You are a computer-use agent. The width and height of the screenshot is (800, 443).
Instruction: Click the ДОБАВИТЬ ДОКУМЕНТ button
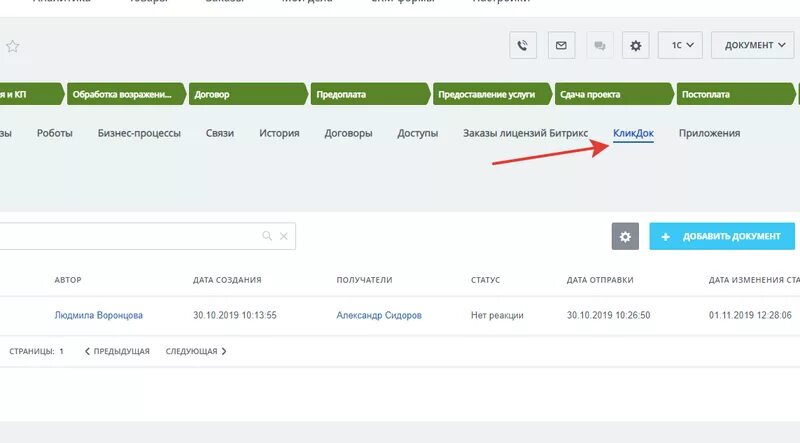pos(722,236)
